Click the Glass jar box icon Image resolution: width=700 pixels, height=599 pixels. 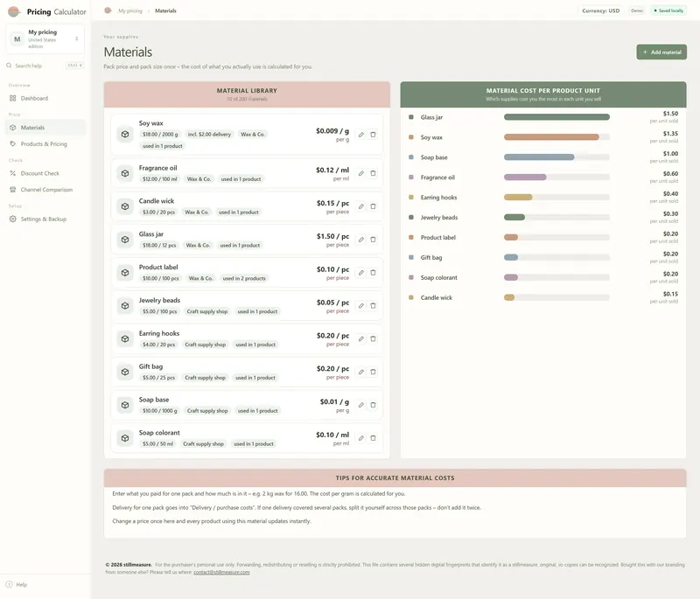tap(125, 240)
